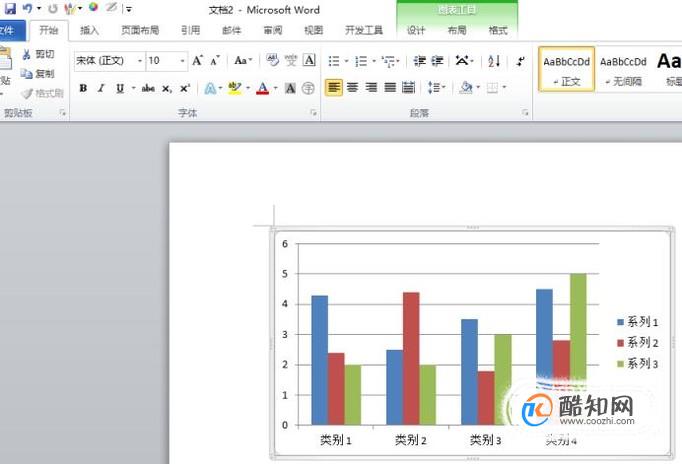Open chart tools 格式 tab
Image resolution: width=682 pixels, height=464 pixels.
498,30
